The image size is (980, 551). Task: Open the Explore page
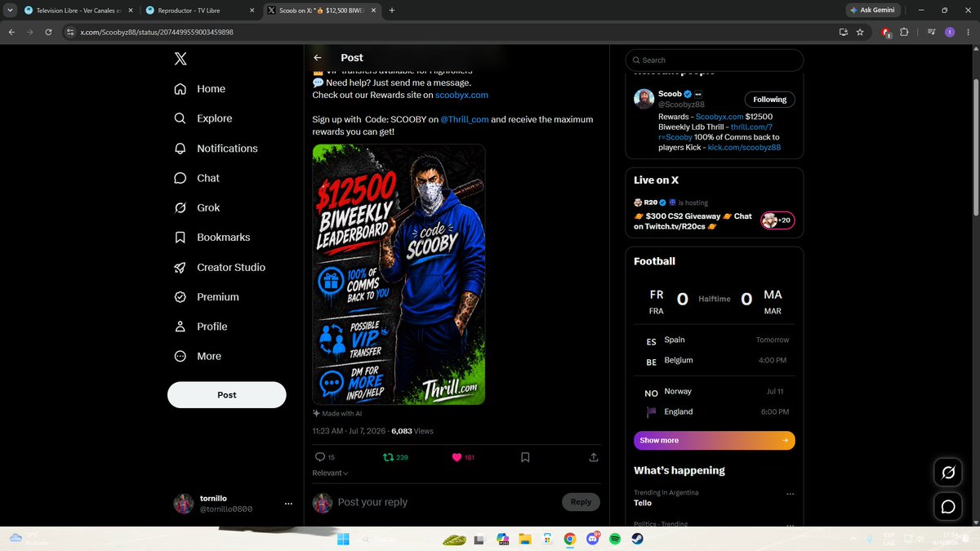pos(203,118)
